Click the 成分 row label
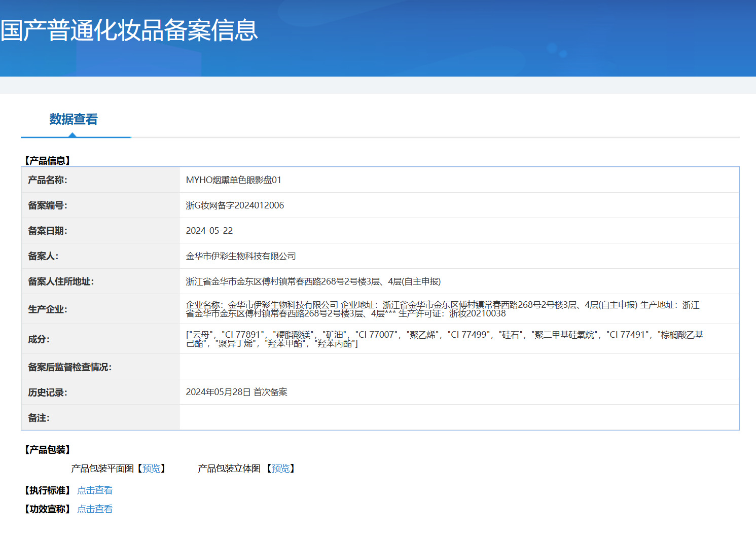 tap(39, 339)
